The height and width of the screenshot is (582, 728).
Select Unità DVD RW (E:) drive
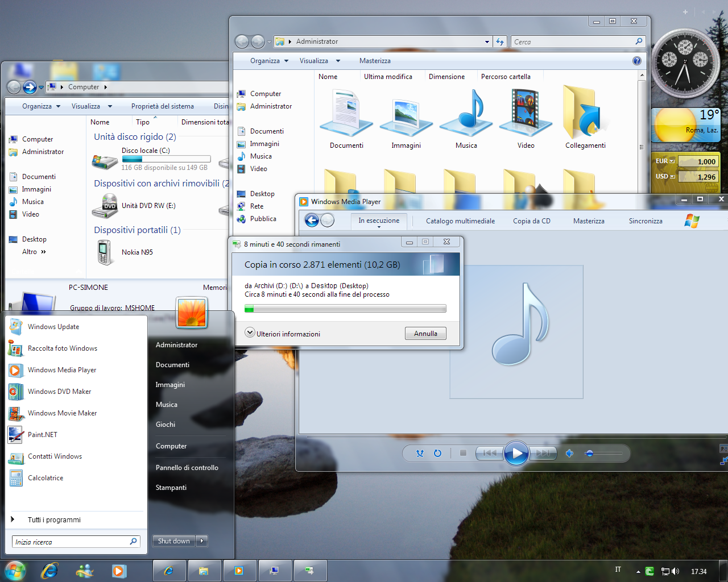click(x=134, y=206)
